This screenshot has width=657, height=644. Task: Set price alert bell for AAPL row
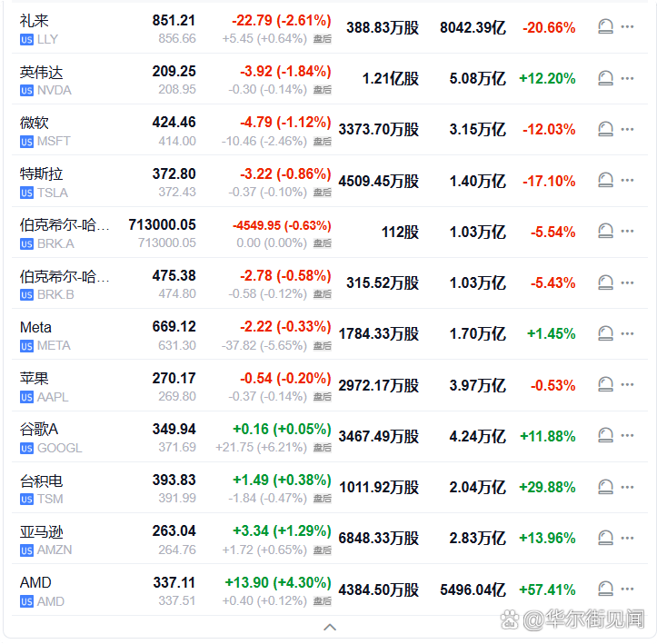pos(605,385)
